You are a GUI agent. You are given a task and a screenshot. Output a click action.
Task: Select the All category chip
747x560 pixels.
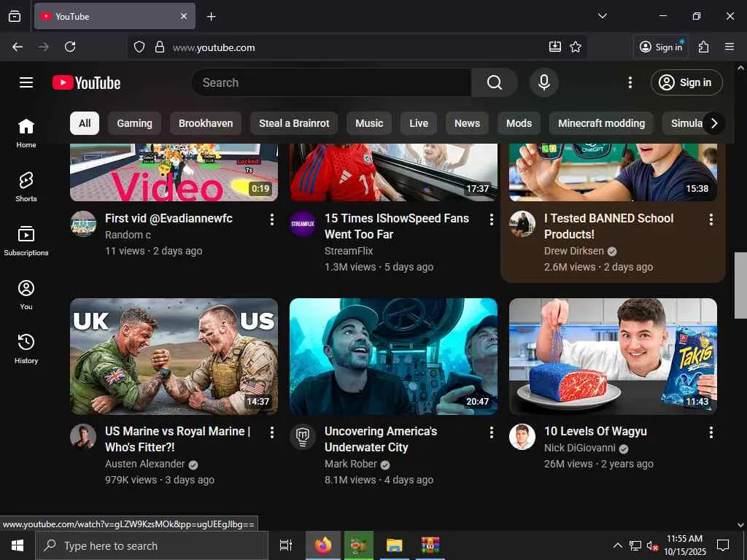(85, 123)
